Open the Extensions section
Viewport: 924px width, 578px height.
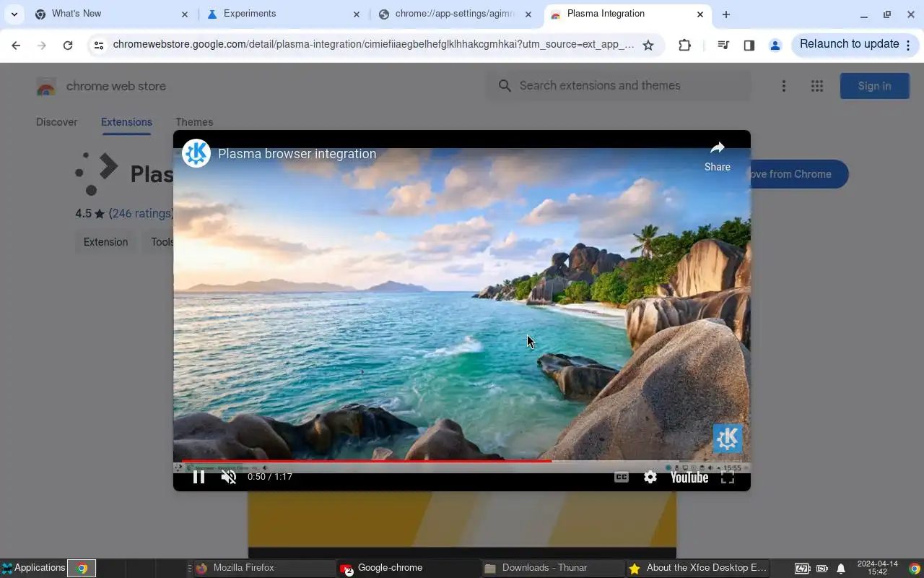pos(126,122)
